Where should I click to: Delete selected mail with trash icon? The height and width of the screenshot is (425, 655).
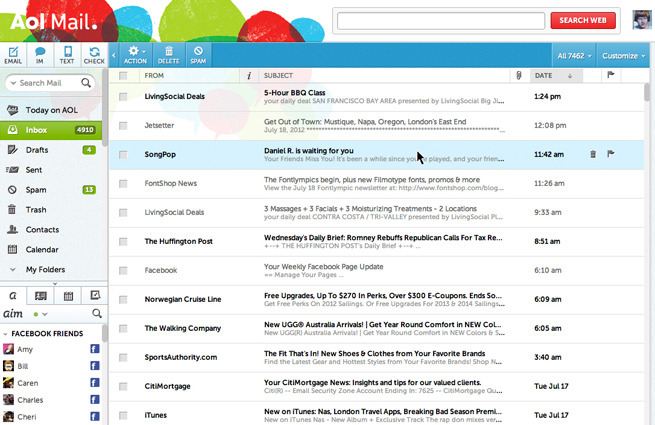click(169, 55)
